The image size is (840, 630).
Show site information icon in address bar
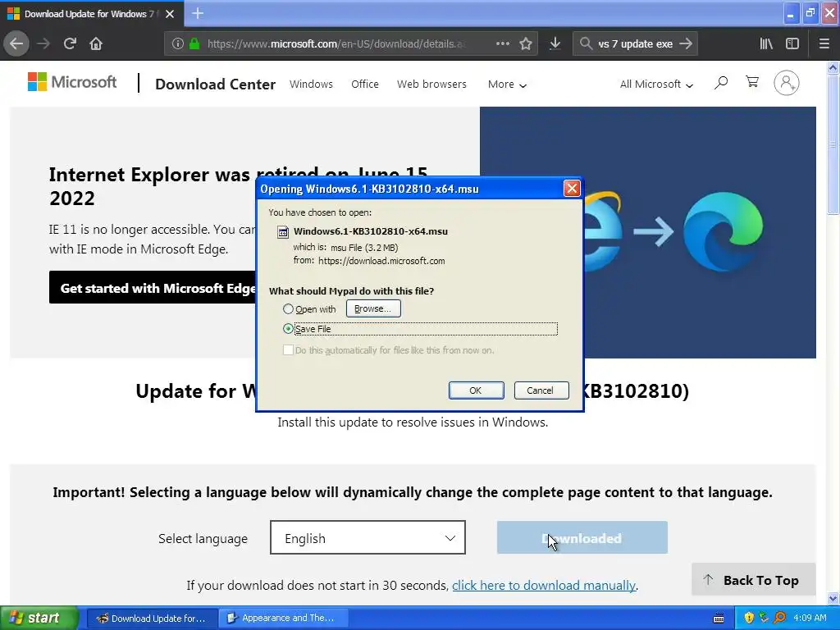[x=178, y=43]
